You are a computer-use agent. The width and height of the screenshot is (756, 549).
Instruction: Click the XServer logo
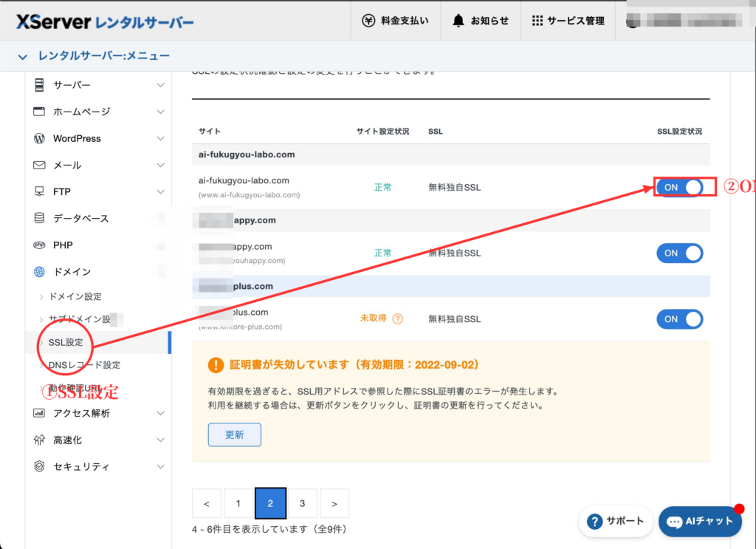[x=105, y=22]
